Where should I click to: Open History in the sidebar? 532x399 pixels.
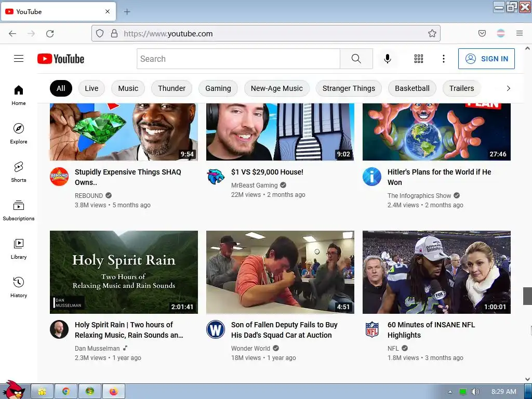[x=19, y=287]
